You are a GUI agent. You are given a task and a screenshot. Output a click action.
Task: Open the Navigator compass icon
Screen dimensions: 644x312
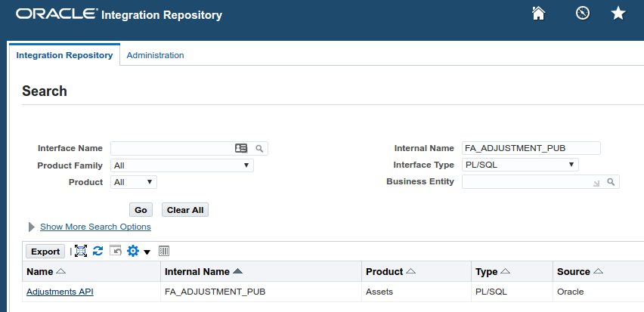(x=582, y=13)
